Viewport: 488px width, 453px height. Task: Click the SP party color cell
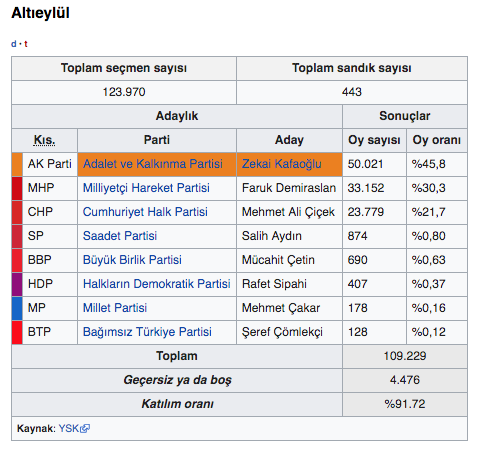click(17, 236)
